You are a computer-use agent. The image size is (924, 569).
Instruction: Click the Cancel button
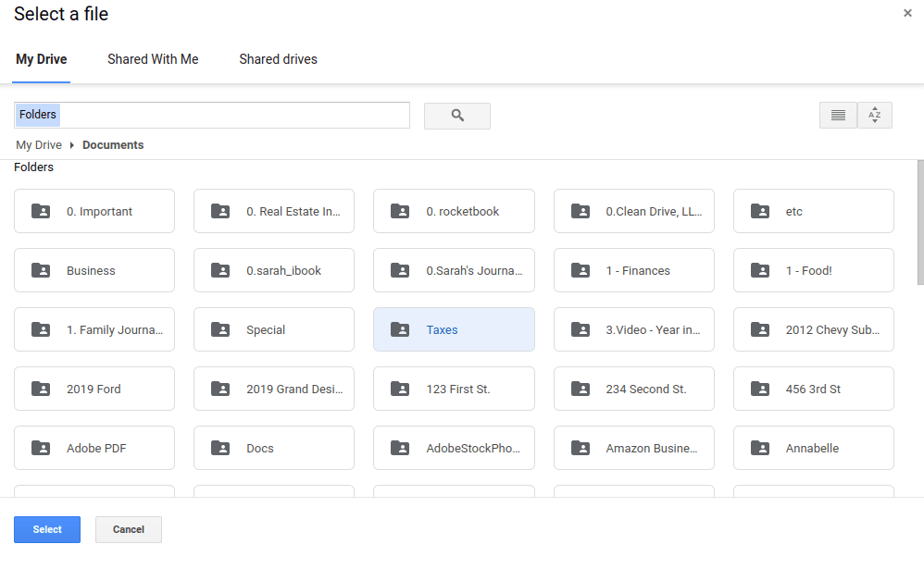coord(129,529)
